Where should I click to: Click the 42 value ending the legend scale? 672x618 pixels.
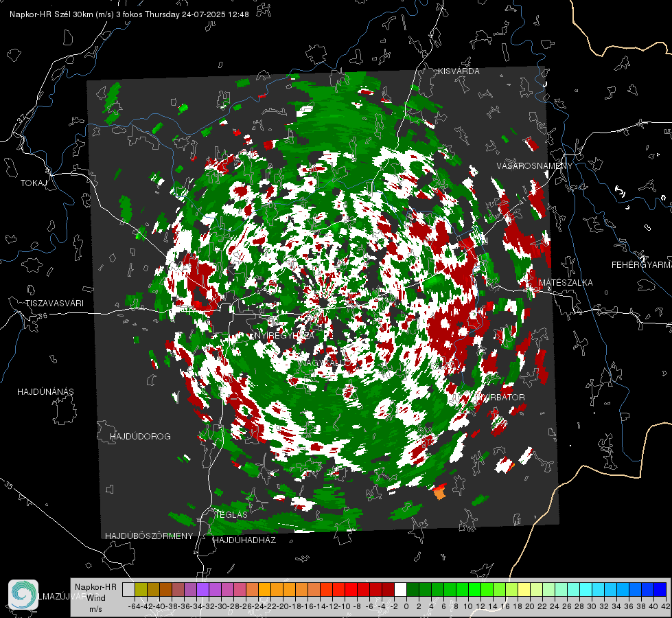pos(666,606)
